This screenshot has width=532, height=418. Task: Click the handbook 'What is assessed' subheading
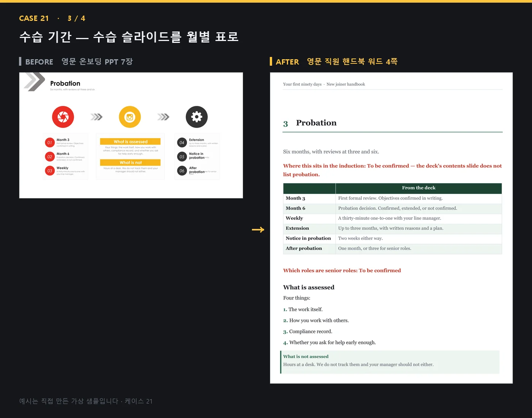[309, 287]
